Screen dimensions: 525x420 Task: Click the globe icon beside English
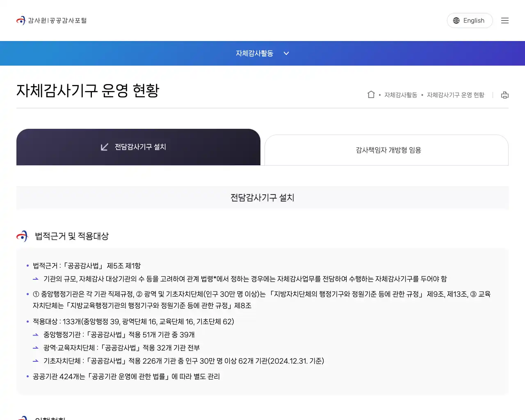point(456,21)
